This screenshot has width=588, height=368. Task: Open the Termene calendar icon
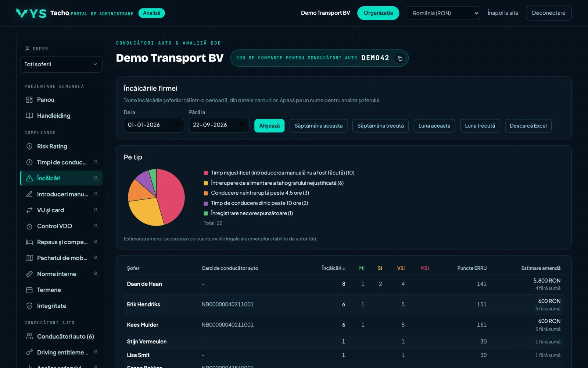coord(29,290)
